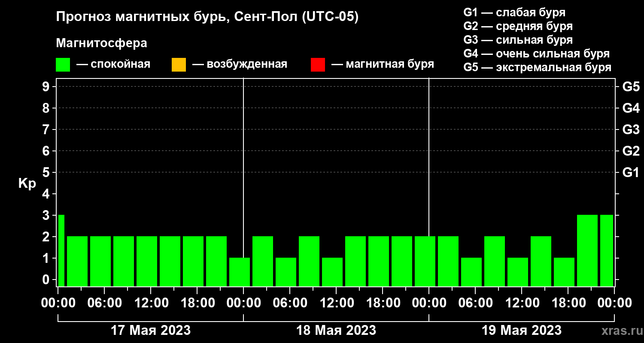Click '18:00' time label above 17 Мая

coord(197,303)
